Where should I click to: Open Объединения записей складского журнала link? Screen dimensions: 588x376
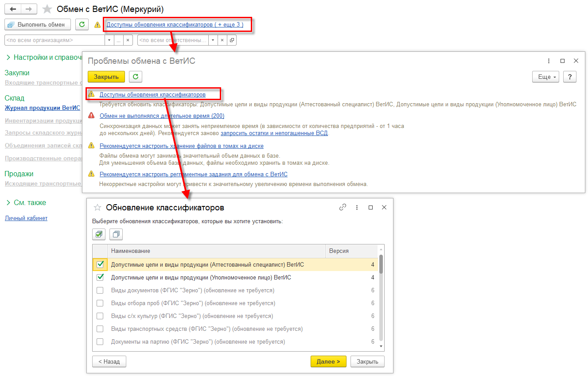(43, 146)
